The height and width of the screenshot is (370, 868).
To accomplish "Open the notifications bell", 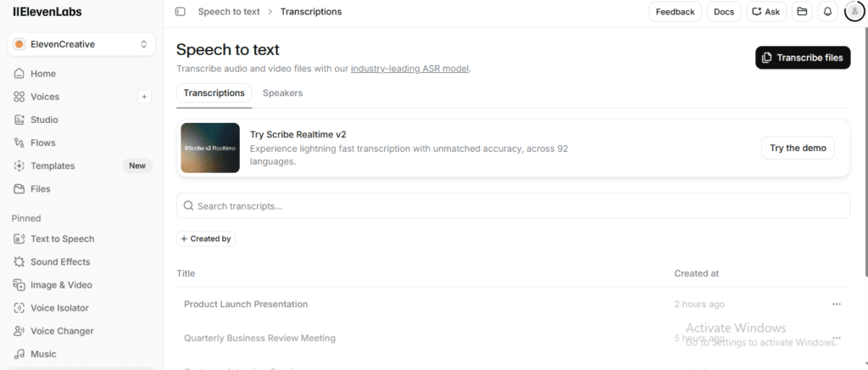I will [x=827, y=12].
